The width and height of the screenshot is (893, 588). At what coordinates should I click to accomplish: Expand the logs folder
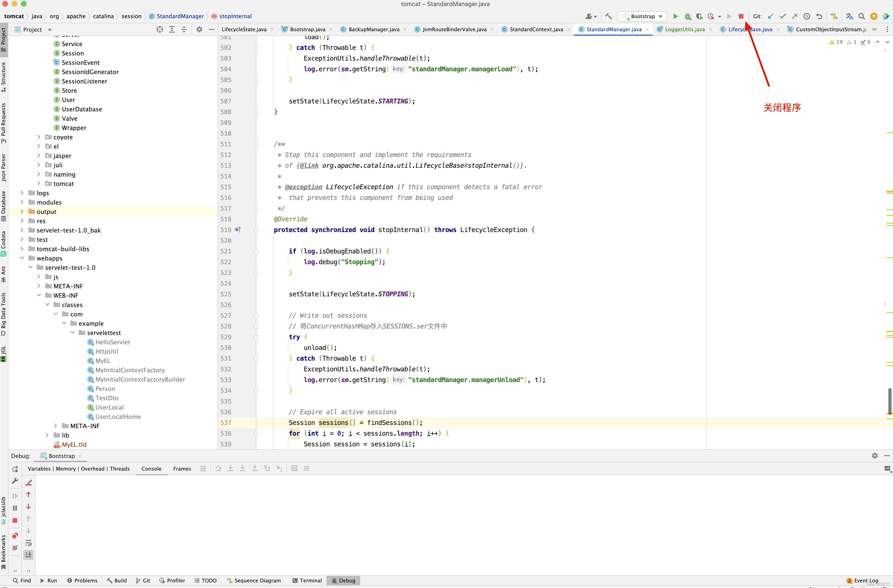(22, 192)
